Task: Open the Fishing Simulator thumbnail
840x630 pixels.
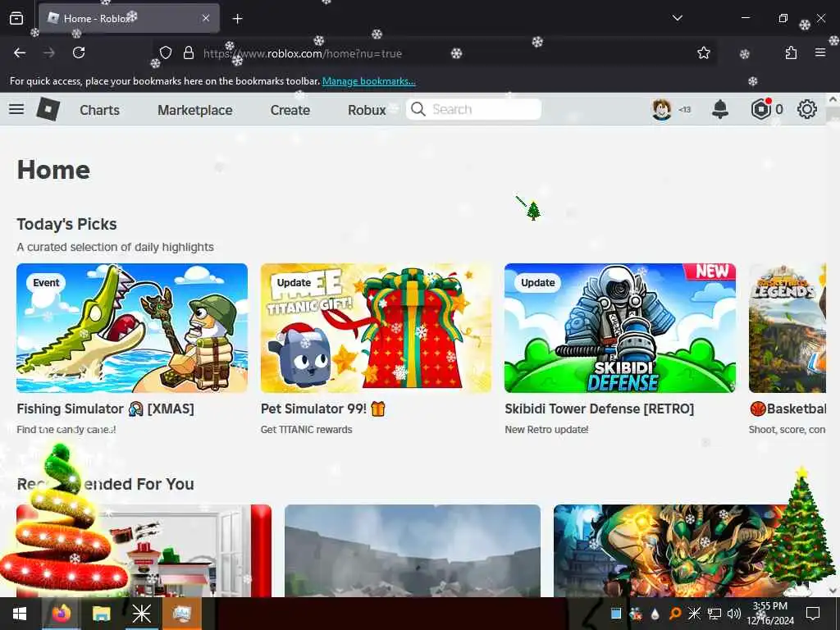Action: 132,328
